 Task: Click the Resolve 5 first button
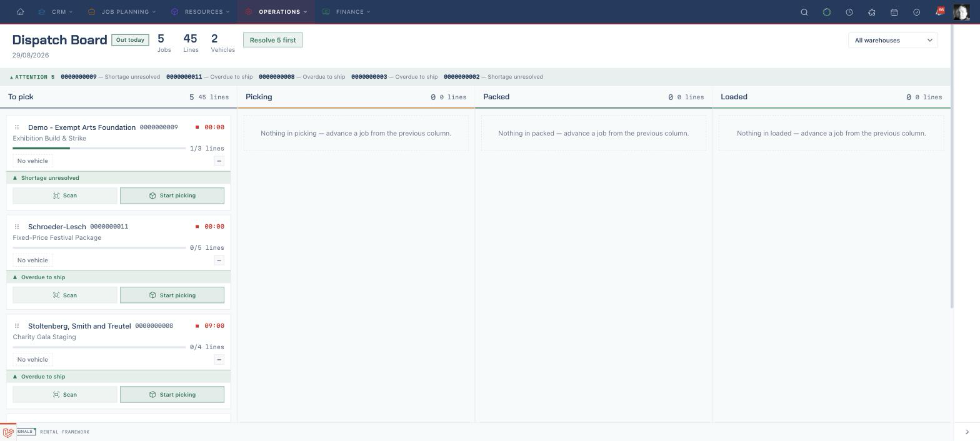click(x=272, y=41)
